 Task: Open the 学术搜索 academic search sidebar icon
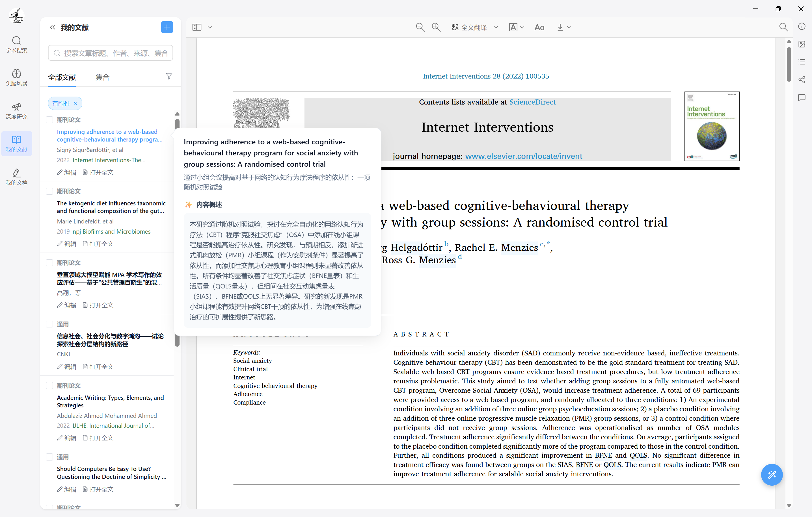(x=16, y=44)
